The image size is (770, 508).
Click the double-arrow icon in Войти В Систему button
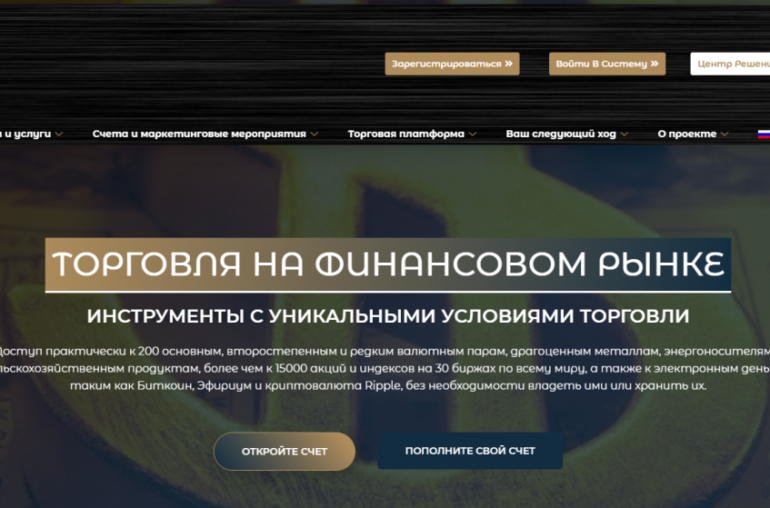coord(654,63)
